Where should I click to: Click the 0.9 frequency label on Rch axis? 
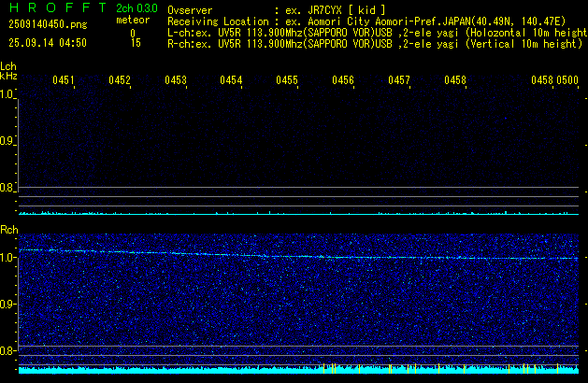[x=7, y=304]
